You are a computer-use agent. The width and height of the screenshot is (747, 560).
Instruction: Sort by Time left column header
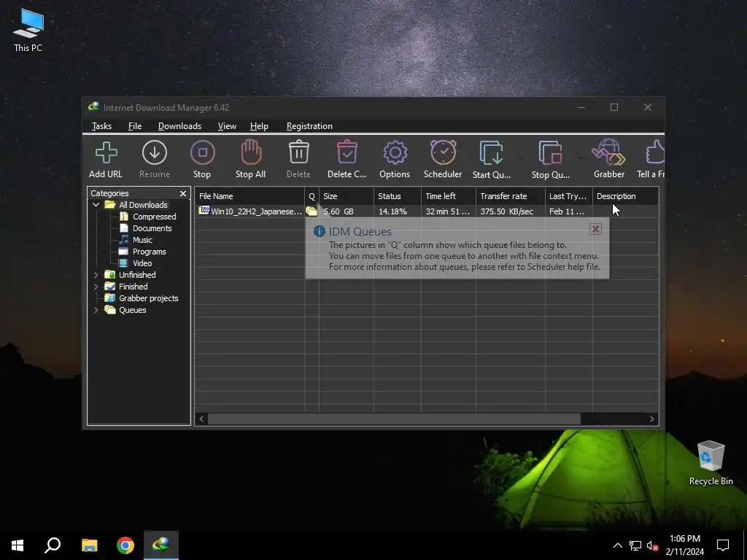449,196
